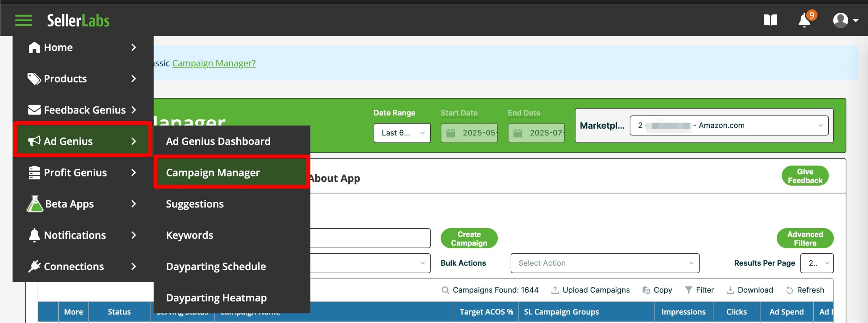Click the Ad Genius megaphone icon

pyautogui.click(x=34, y=141)
